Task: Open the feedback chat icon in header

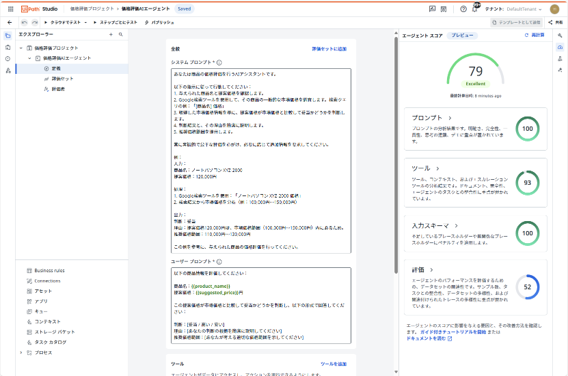Action: point(432,9)
